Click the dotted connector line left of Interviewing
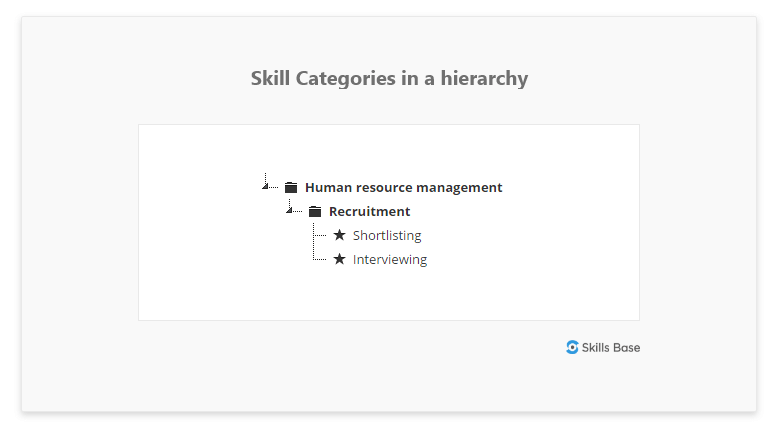The height and width of the screenshot is (438, 777). 320,259
